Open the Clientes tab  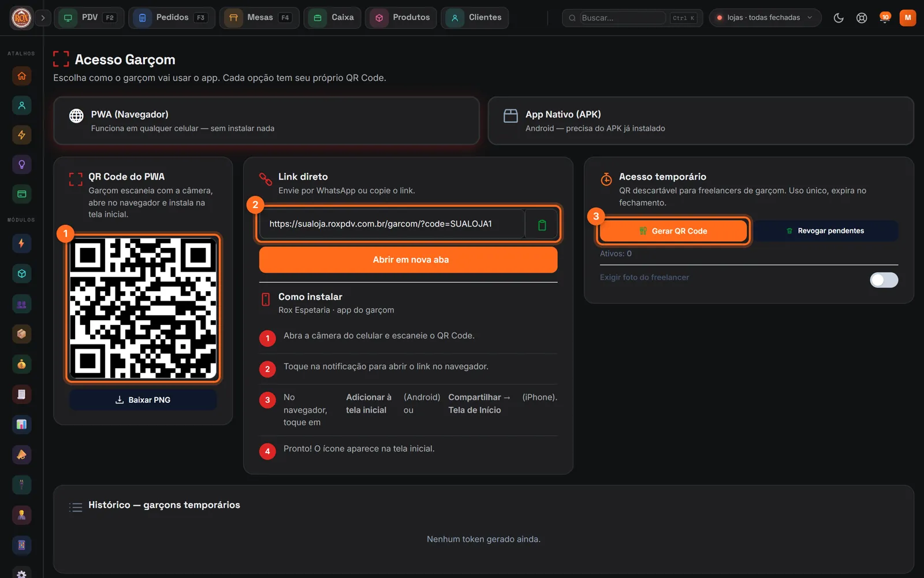[475, 18]
